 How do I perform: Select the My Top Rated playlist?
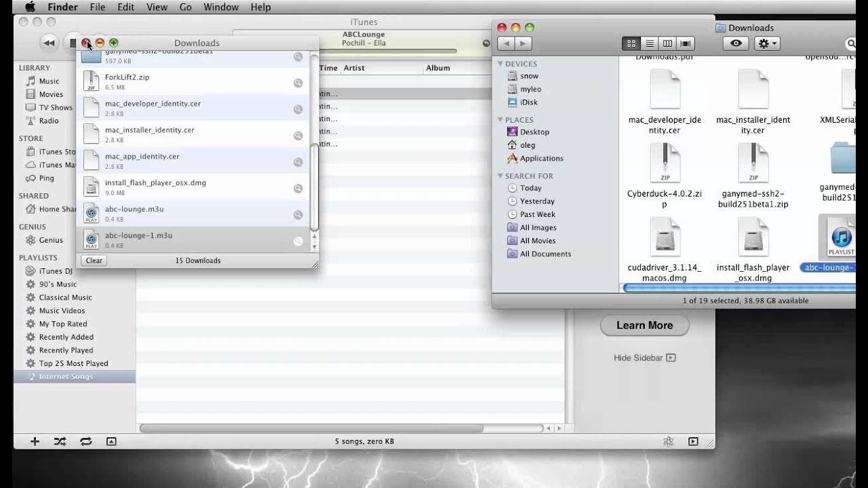[x=63, y=324]
